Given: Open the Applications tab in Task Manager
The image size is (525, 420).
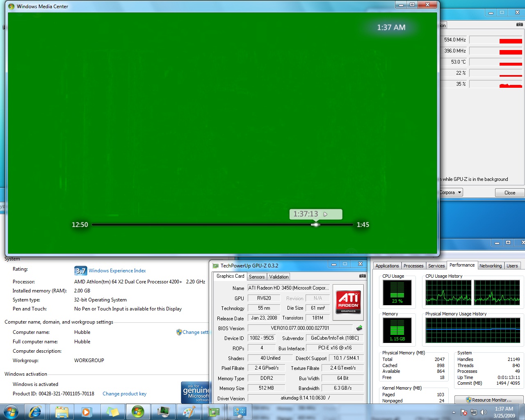Looking at the screenshot, I should pos(387,266).
